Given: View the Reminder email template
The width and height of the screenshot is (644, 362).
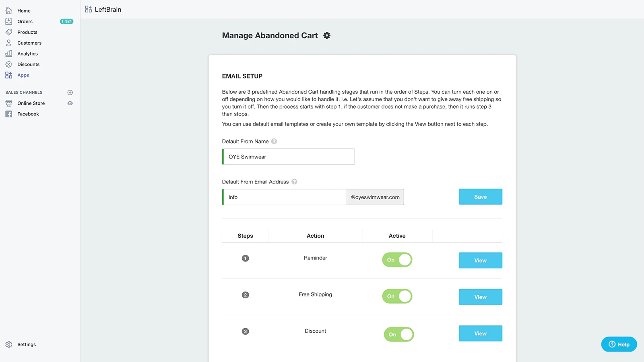Looking at the screenshot, I should pos(480,260).
